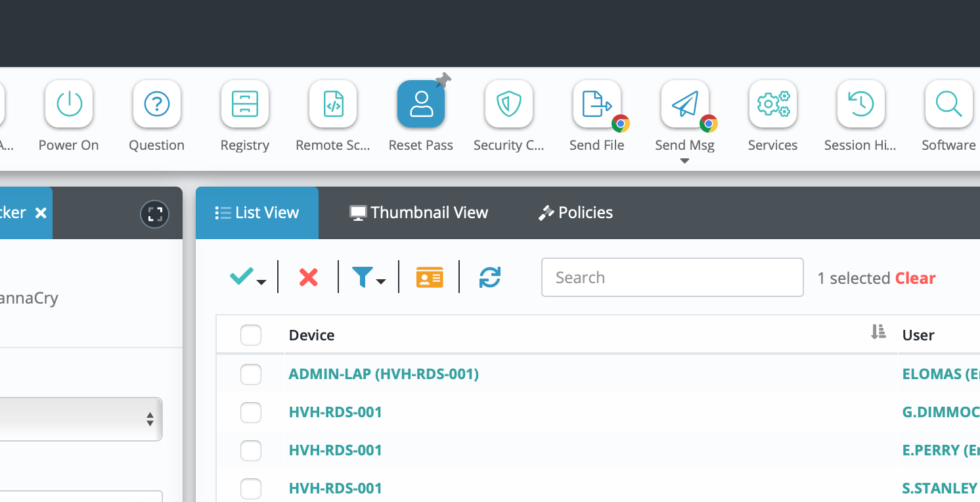Open the Session History tool

tap(861, 104)
